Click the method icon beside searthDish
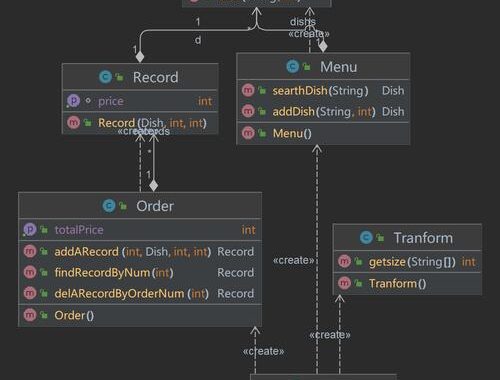 (x=248, y=90)
